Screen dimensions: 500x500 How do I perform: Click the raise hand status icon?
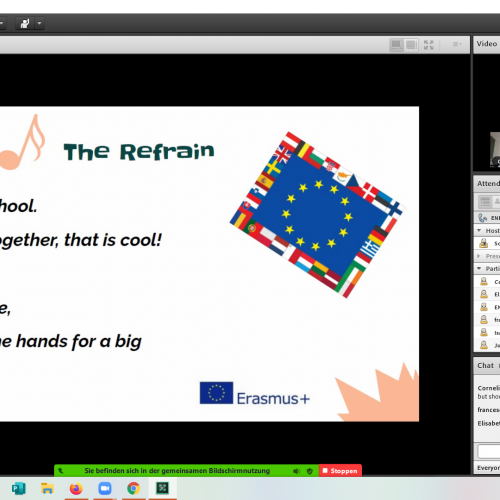[25, 23]
